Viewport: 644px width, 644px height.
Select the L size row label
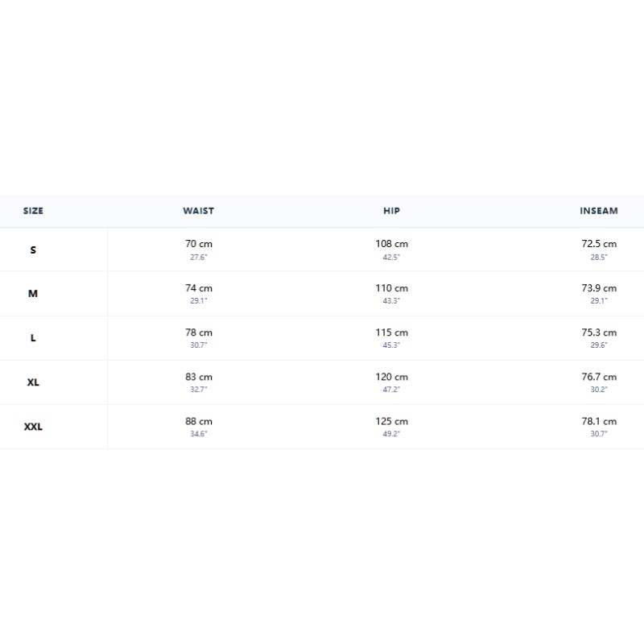point(33,338)
